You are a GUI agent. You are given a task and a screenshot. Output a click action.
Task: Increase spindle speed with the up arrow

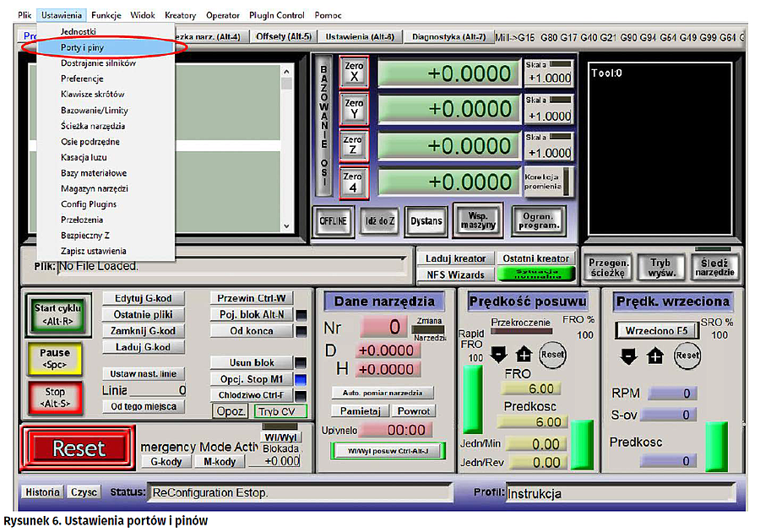655,356
